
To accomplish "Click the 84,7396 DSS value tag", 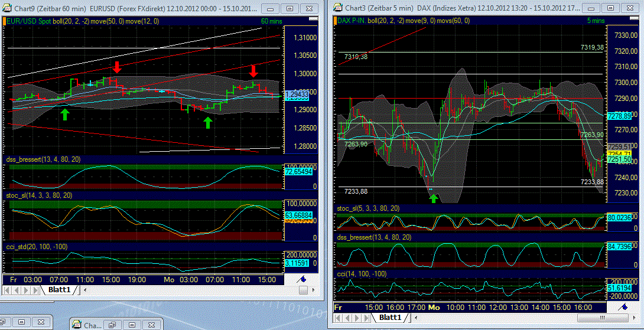I will pos(619,247).
